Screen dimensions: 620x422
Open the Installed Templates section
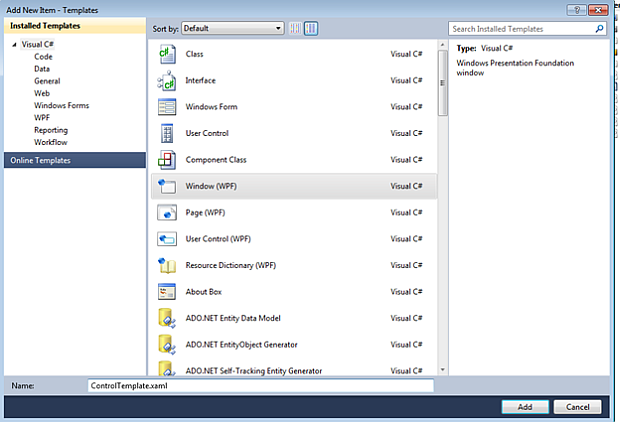[x=75, y=26]
